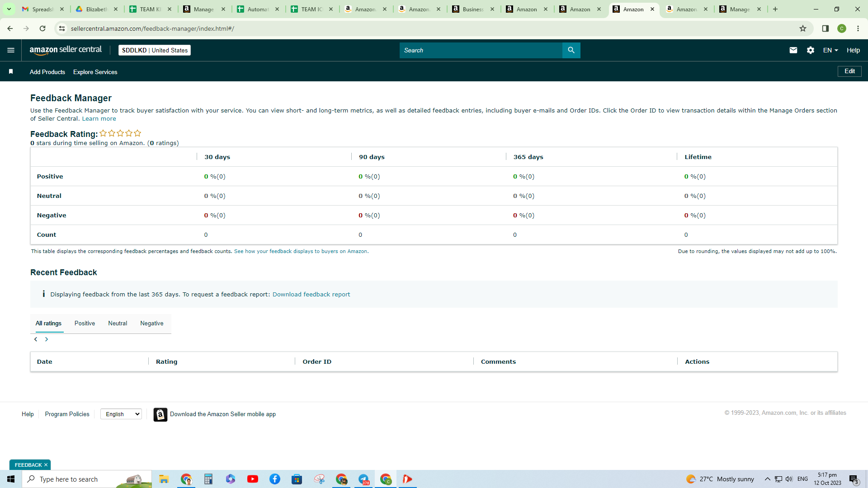The image size is (868, 488).
Task: Open the SDDLKD United States account switcher
Action: pyautogui.click(x=155, y=50)
